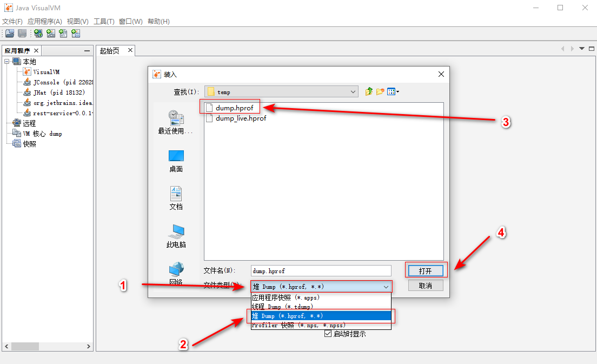The height and width of the screenshot is (364, 597).
Task: Click the Add Application Snapshot toolbar icon
Action: coord(76,34)
